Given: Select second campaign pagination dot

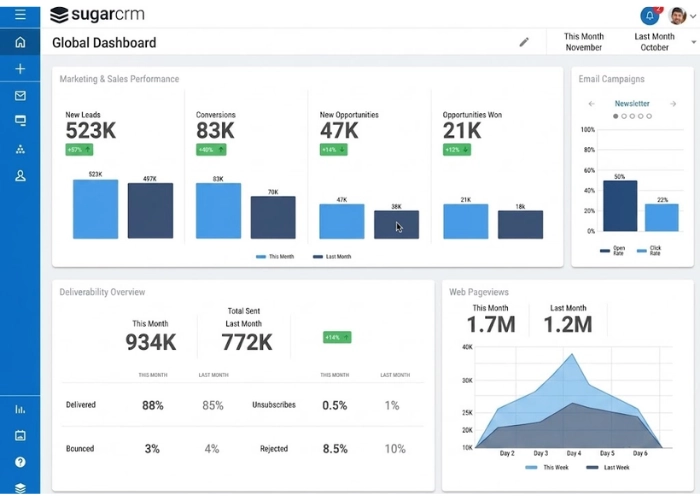Looking at the screenshot, I should [x=624, y=116].
